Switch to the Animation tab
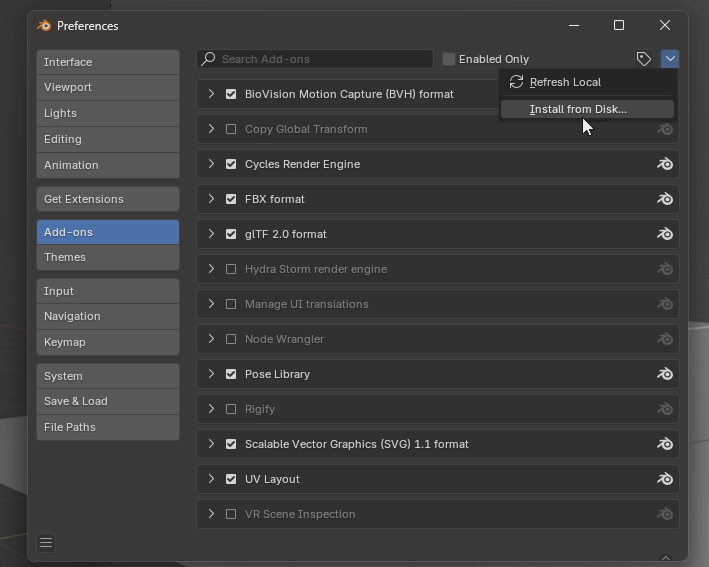 108,165
